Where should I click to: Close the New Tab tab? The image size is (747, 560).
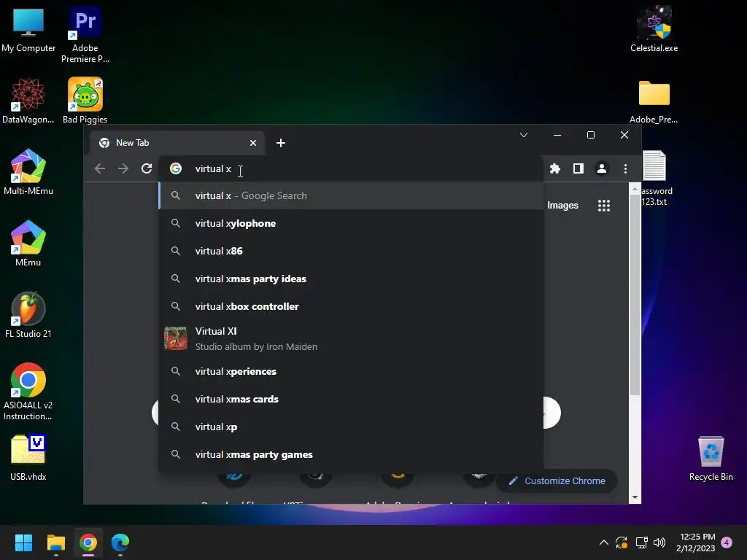coord(253,143)
